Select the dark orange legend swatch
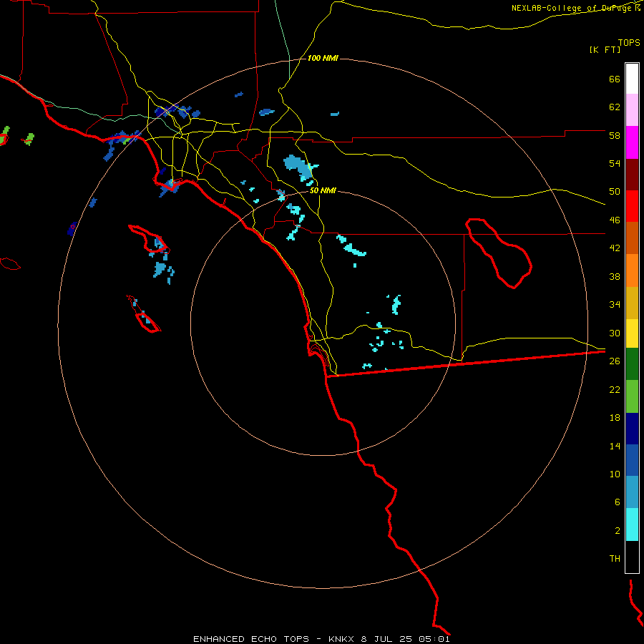 tap(632, 238)
